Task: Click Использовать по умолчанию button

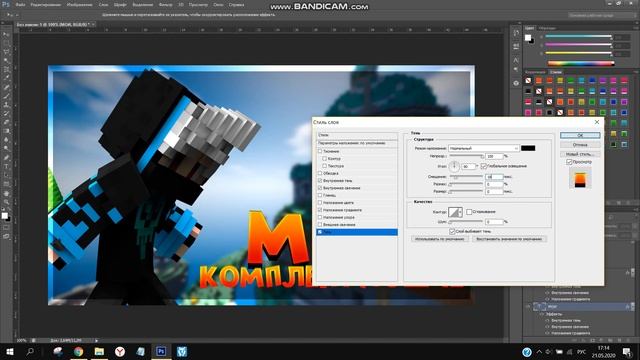Action: [440, 239]
